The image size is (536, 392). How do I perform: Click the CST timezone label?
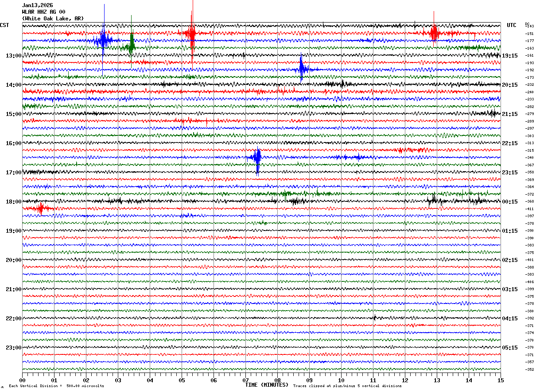pos(4,25)
